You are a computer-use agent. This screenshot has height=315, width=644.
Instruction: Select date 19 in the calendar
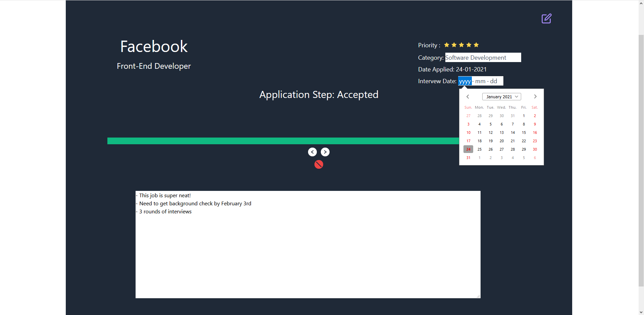pos(491,141)
